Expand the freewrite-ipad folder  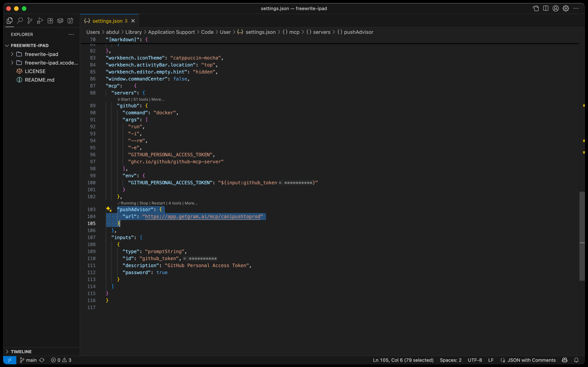click(x=12, y=54)
